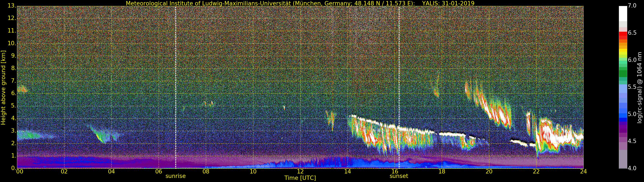
Task: Click the 00 time tick label
Action: point(19,172)
